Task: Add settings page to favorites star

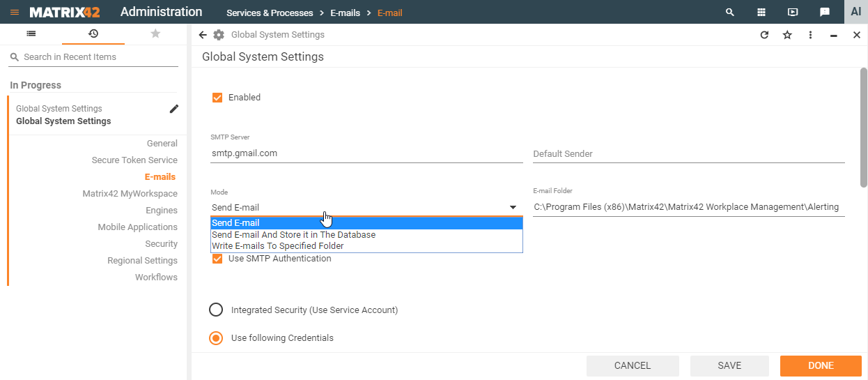Action: click(787, 35)
